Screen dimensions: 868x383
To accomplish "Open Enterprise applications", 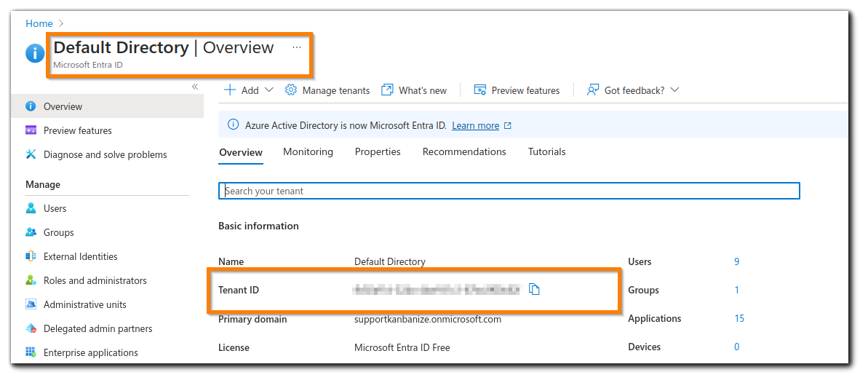I will (x=91, y=352).
